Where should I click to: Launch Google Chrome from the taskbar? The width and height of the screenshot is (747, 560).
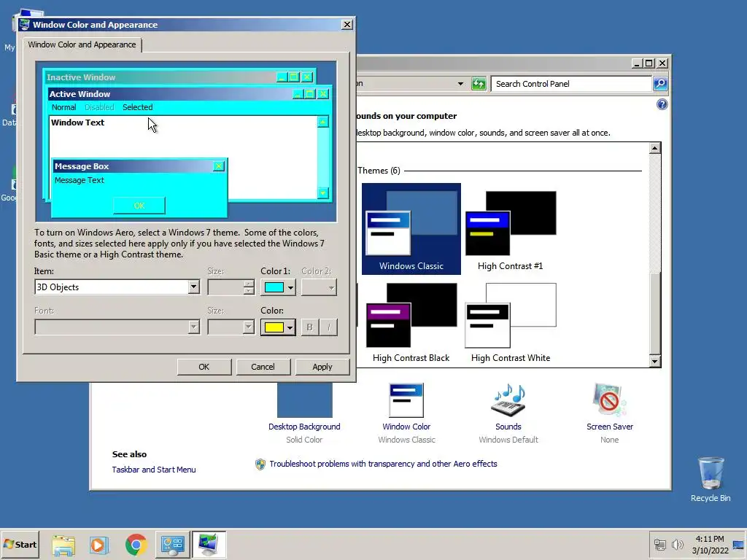tap(136, 545)
